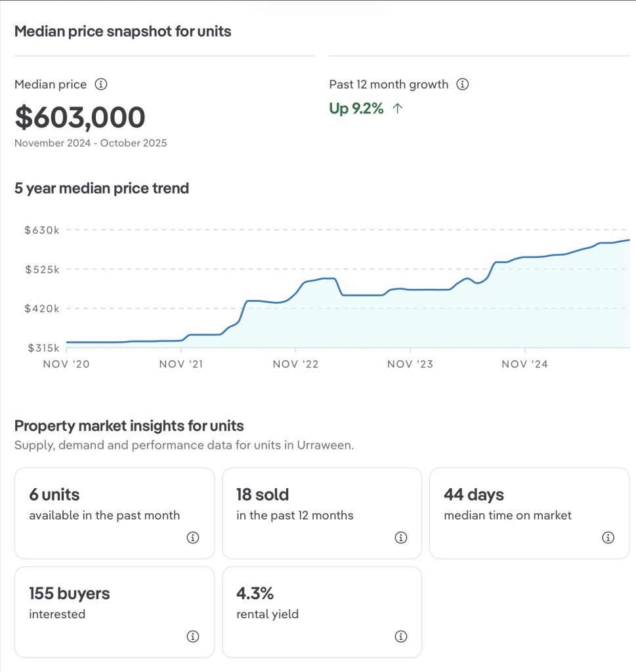Click the info icon in the 6 units card

192,537
